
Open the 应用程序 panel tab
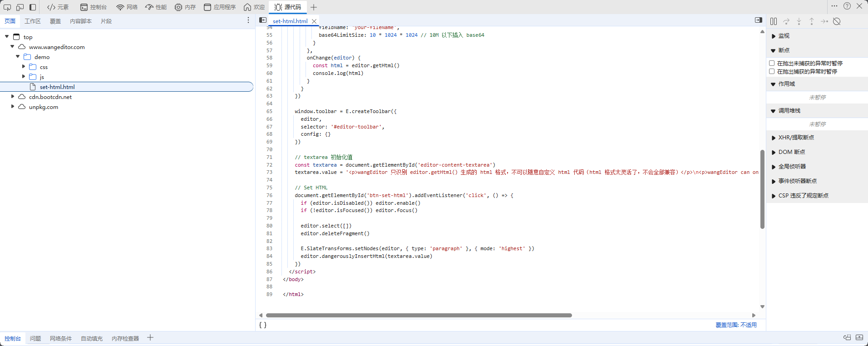tap(220, 7)
